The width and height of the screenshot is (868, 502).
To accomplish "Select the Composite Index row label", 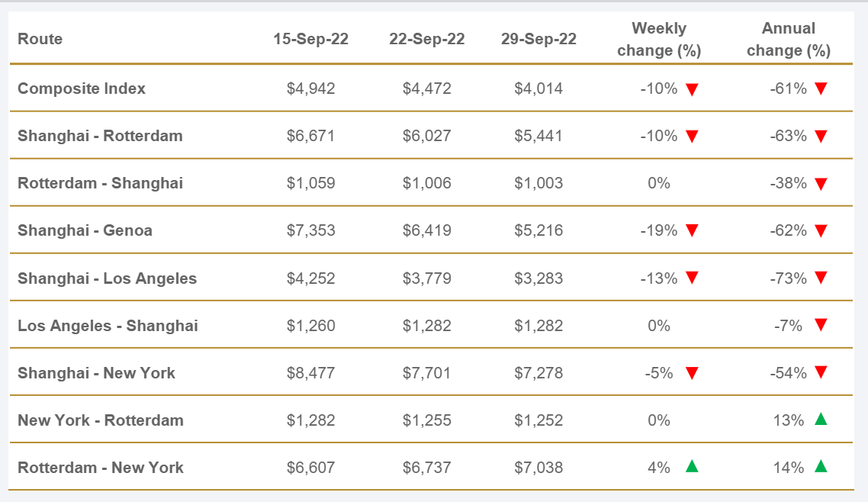I will click(x=82, y=88).
